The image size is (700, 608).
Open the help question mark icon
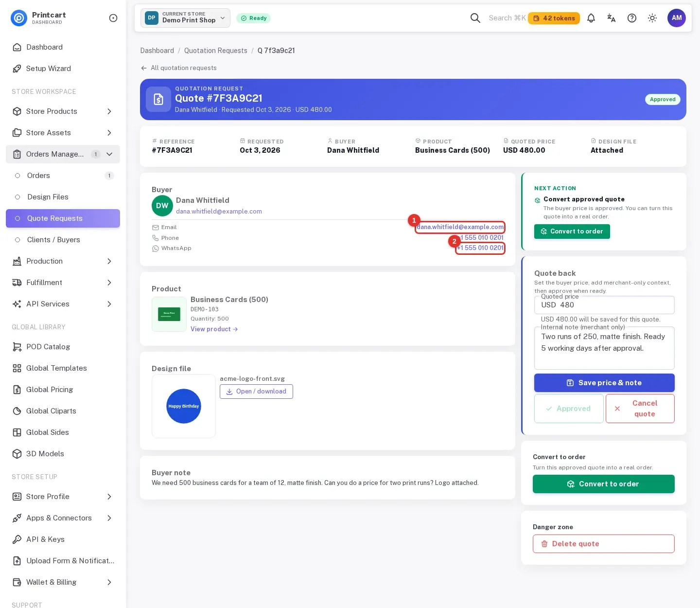pos(632,18)
